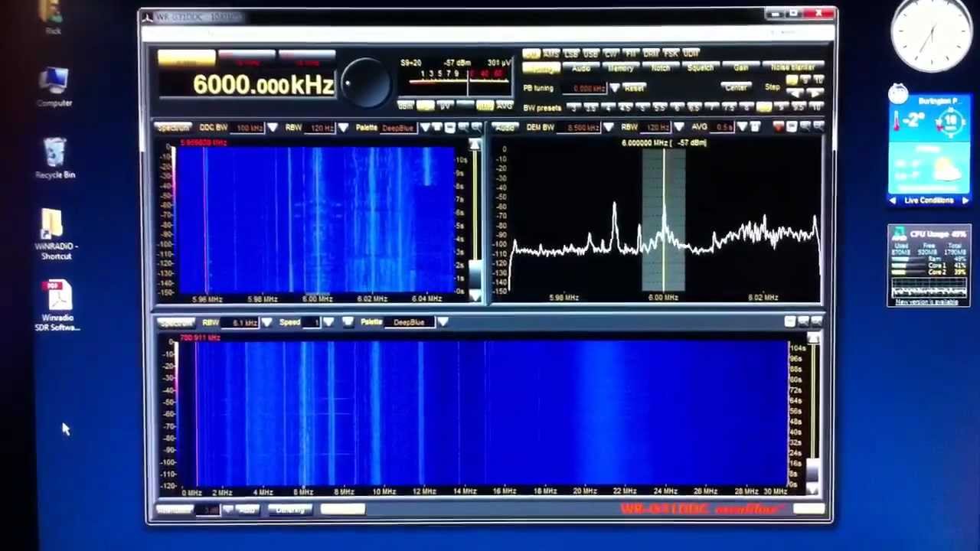Click the red marker icon in Audio panel toolbar
This screenshot has height=551, width=980.
779,126
